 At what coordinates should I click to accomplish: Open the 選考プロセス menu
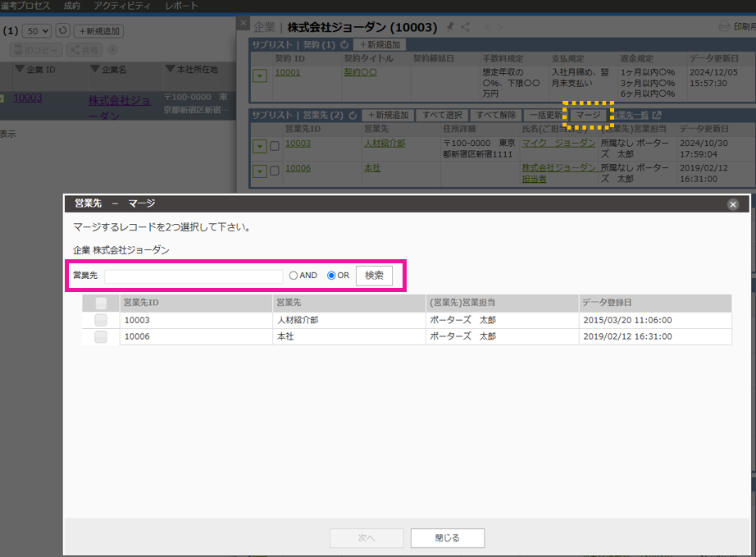(25, 6)
